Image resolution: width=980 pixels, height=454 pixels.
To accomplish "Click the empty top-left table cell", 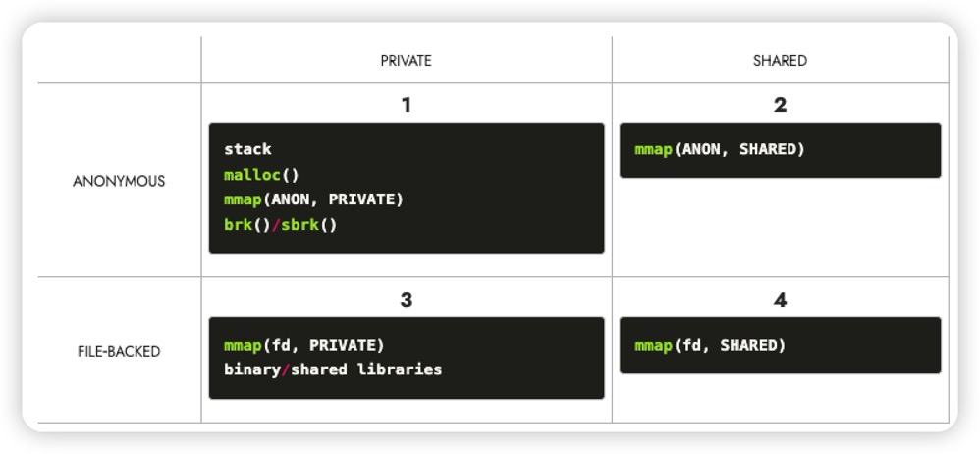I will [119, 61].
